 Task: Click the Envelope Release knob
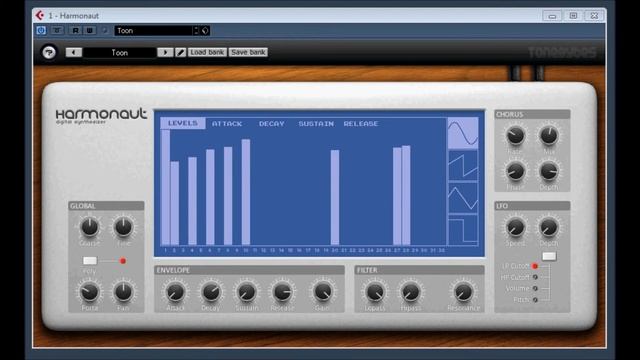pyautogui.click(x=282, y=292)
